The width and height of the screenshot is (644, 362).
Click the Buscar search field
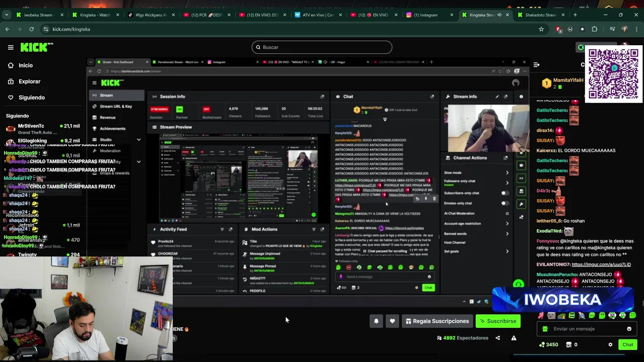tap(322, 47)
